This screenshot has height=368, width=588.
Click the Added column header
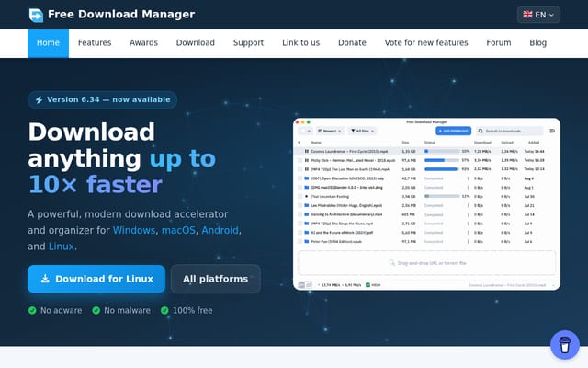tap(534, 143)
